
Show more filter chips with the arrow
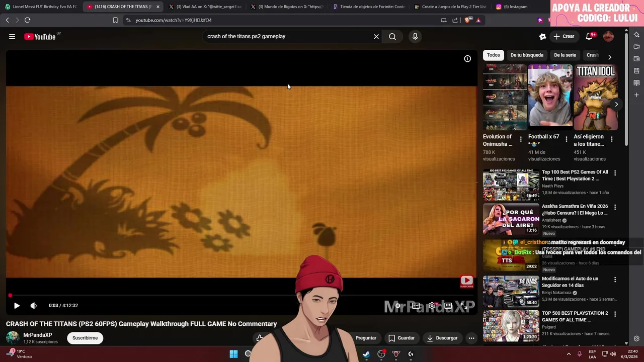[x=610, y=57]
